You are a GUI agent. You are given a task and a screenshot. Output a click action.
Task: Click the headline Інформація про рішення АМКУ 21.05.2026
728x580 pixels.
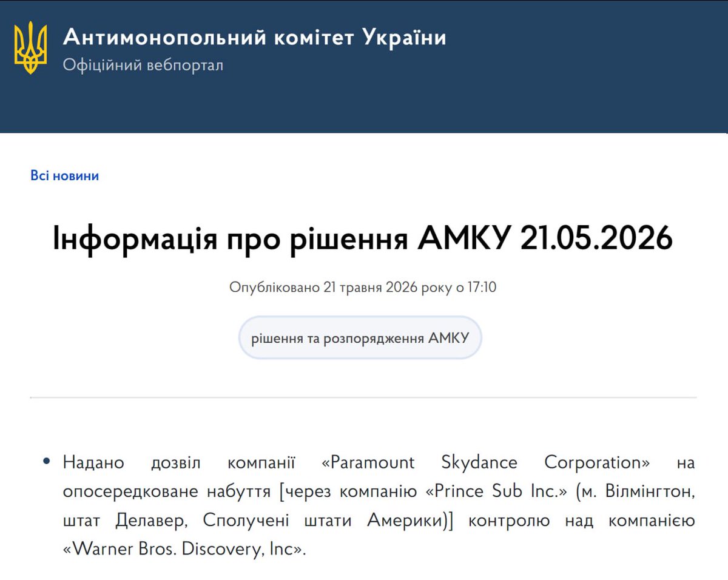(x=363, y=238)
